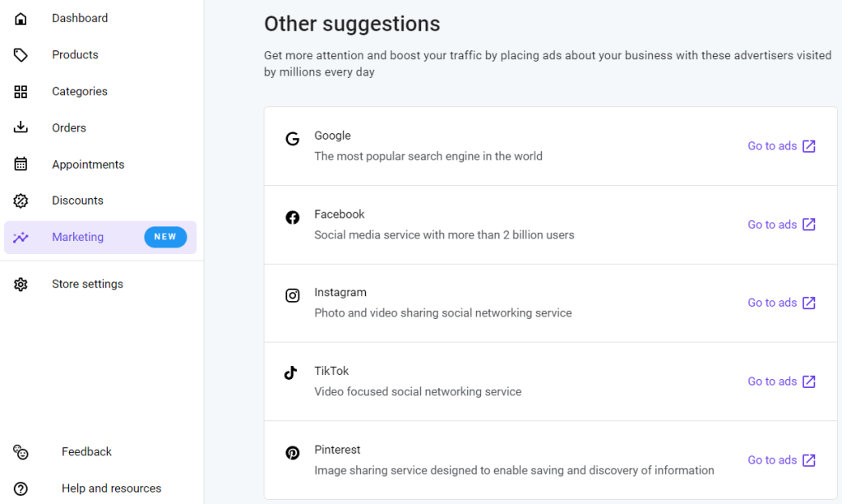842x504 pixels.
Task: Send Feedback from the sidebar
Action: 86,451
